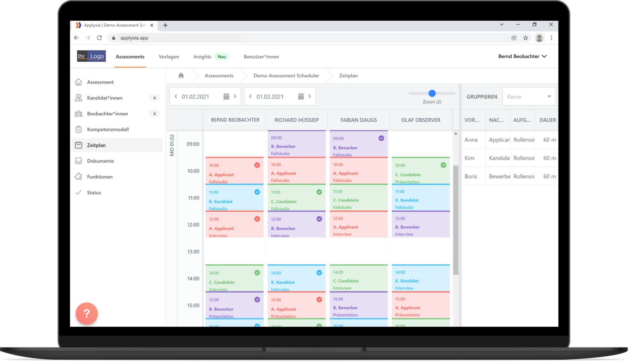The width and height of the screenshot is (644, 362).
Task: Open Kompetenzmodell in the sidebar
Action: click(117, 129)
